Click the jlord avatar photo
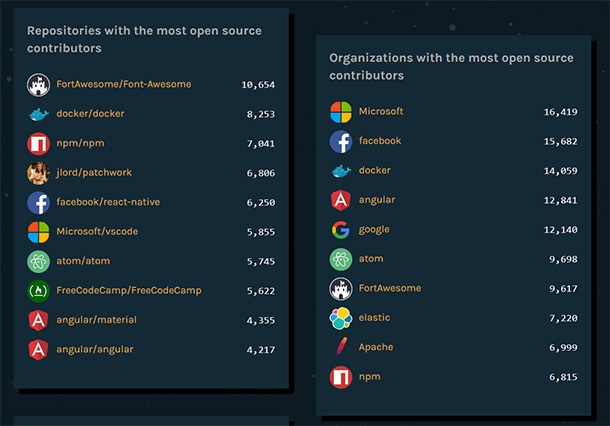Viewport: 610px width, 426px height. pos(38,173)
